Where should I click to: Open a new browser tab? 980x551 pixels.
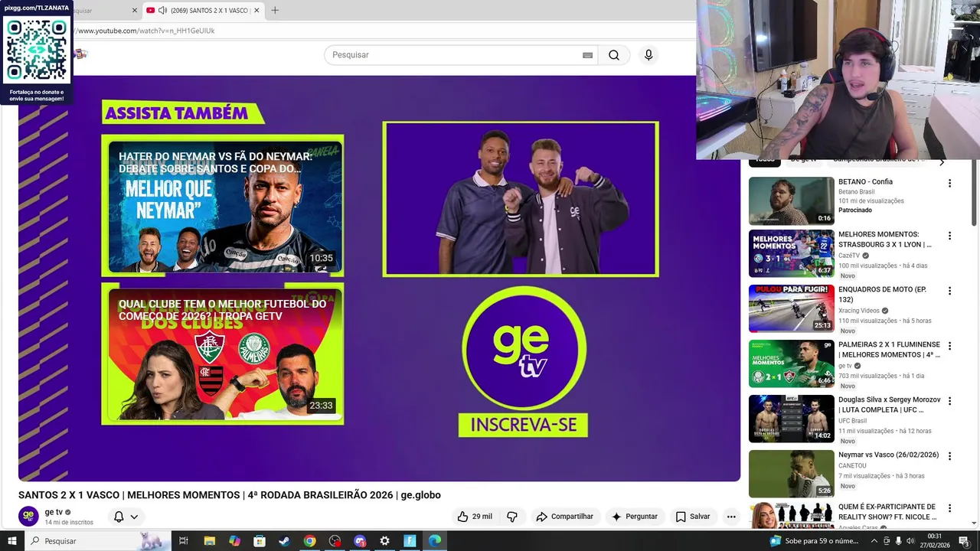click(x=275, y=11)
